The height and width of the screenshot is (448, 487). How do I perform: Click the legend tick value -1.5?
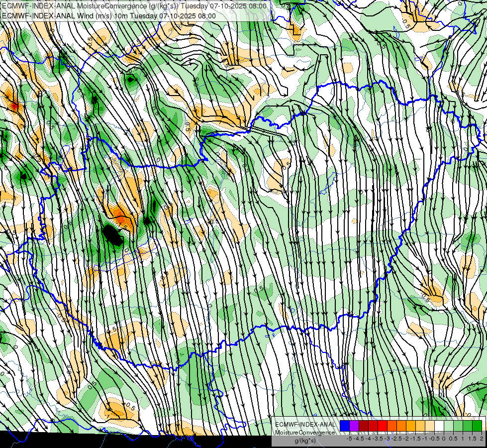415,439
